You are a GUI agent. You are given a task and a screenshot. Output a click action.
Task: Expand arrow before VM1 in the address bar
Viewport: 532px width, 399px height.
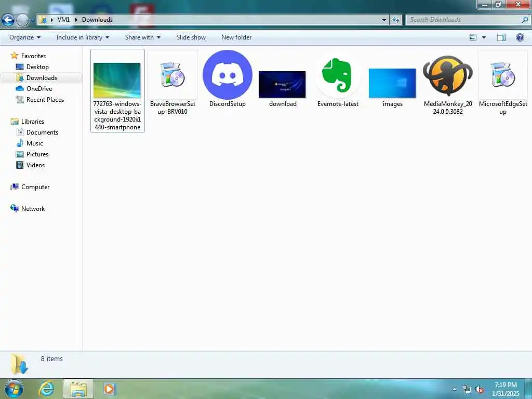(52, 20)
